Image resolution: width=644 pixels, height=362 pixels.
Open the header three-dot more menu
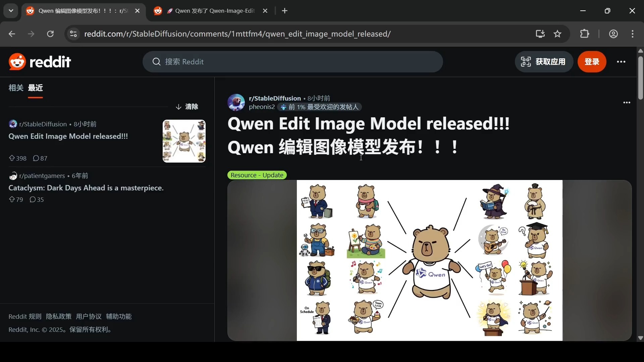point(621,62)
